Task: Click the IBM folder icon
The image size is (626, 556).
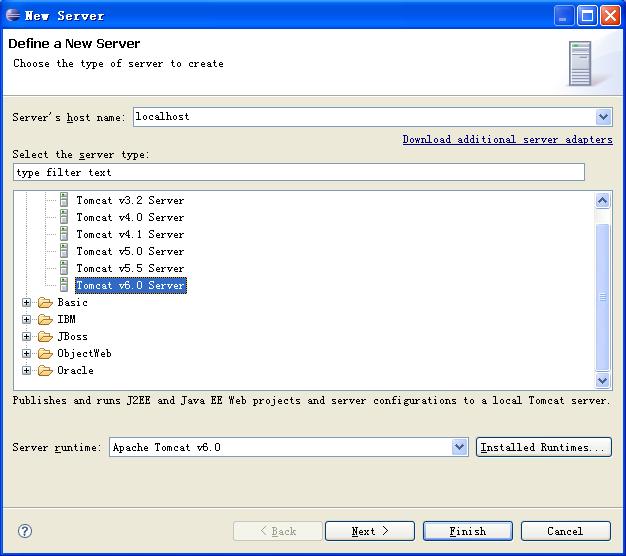Action: 45,319
